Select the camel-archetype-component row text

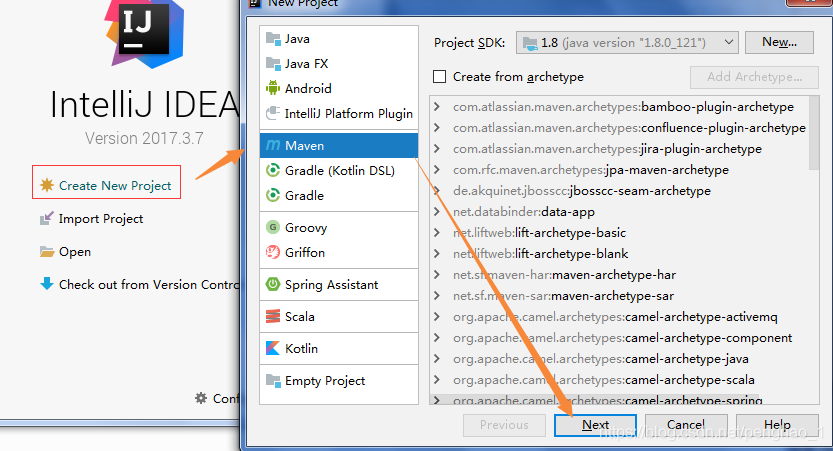pyautogui.click(x=623, y=338)
